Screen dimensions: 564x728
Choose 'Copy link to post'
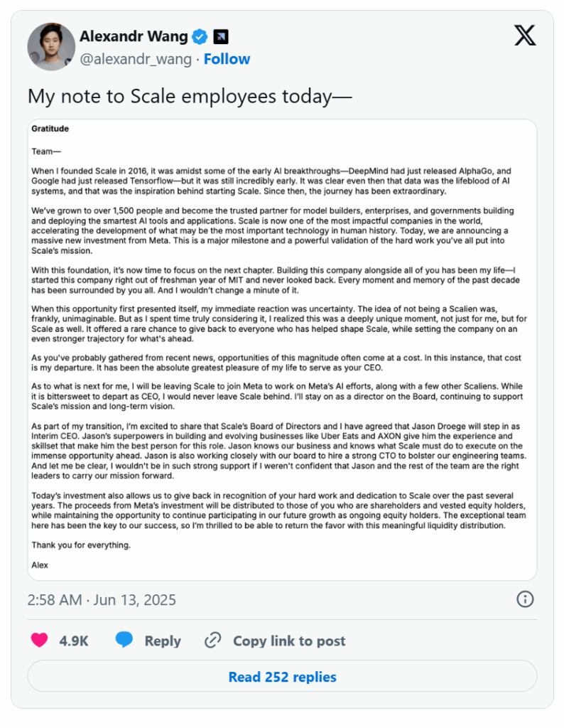pos(289,641)
